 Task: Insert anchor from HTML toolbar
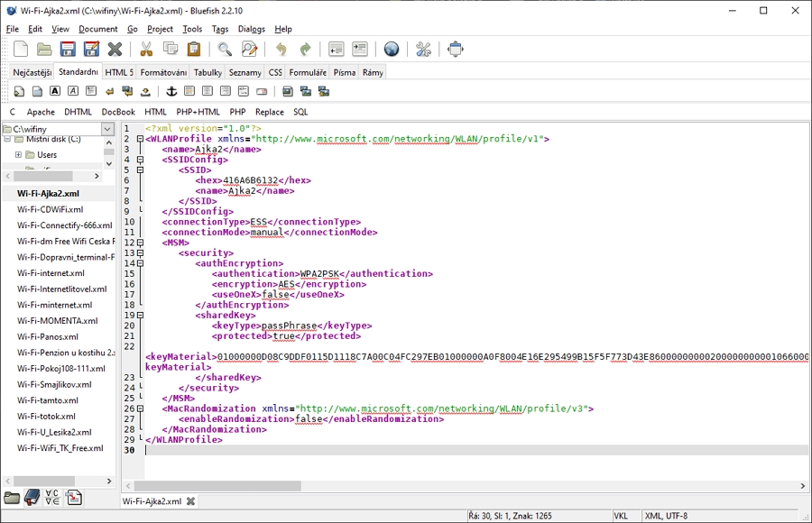click(x=171, y=91)
